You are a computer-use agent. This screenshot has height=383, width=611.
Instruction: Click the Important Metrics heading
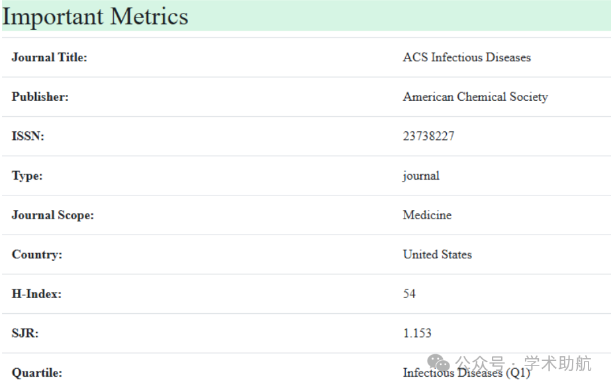pyautogui.click(x=95, y=16)
